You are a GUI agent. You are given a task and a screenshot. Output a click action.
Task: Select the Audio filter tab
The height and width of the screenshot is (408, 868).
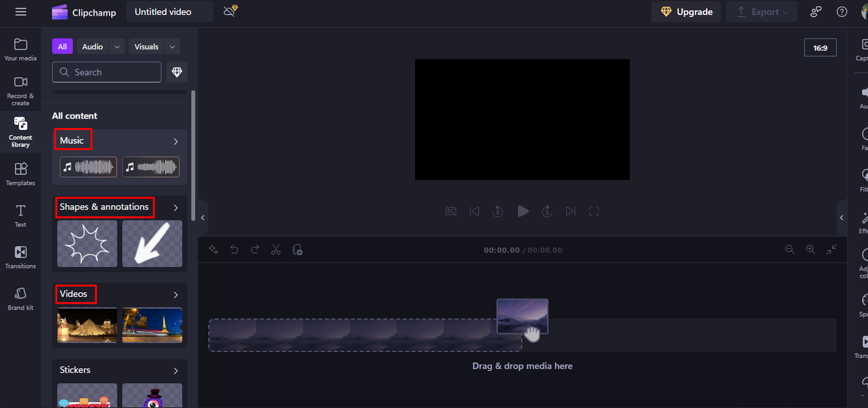(x=92, y=46)
